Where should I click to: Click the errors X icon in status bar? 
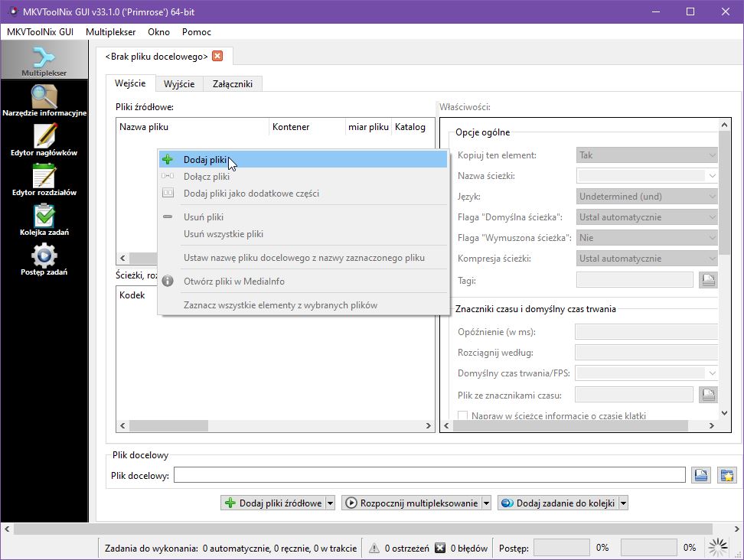(x=440, y=549)
